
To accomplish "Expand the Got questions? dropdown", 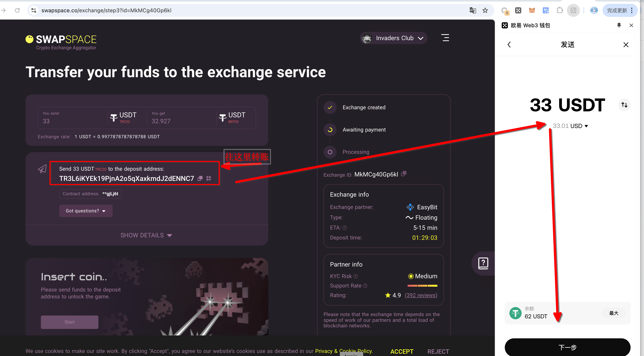I will pos(86,211).
